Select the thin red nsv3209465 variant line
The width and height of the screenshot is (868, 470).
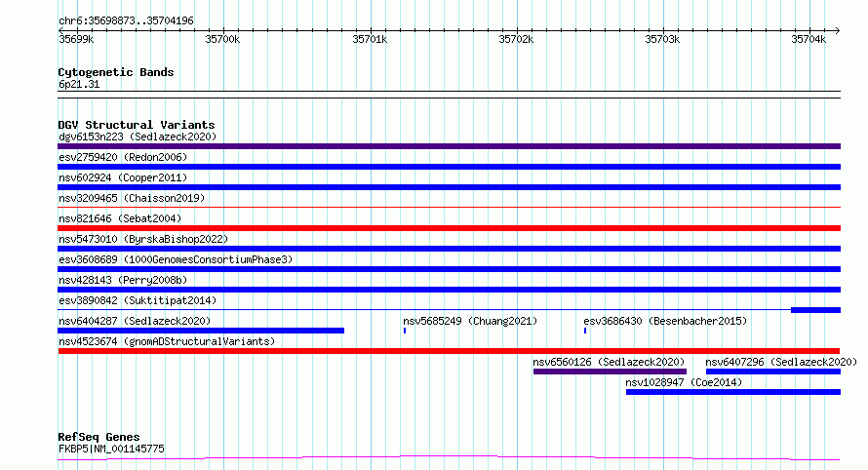coord(449,208)
